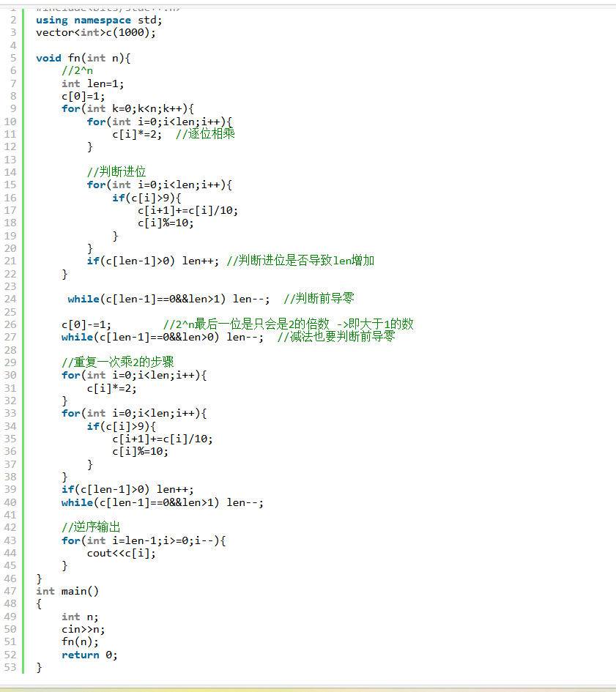
Task: Click the '//判断进位' comment line
Action: [x=116, y=172]
